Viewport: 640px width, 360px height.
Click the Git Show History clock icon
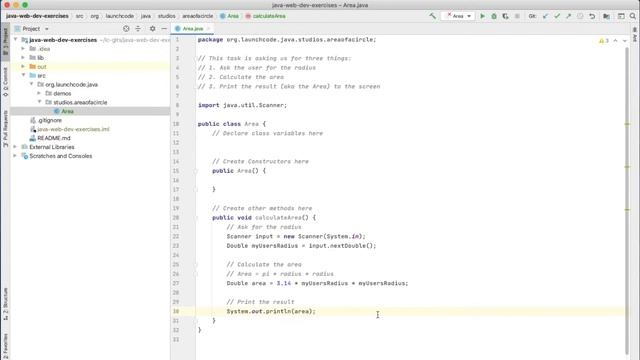click(580, 16)
